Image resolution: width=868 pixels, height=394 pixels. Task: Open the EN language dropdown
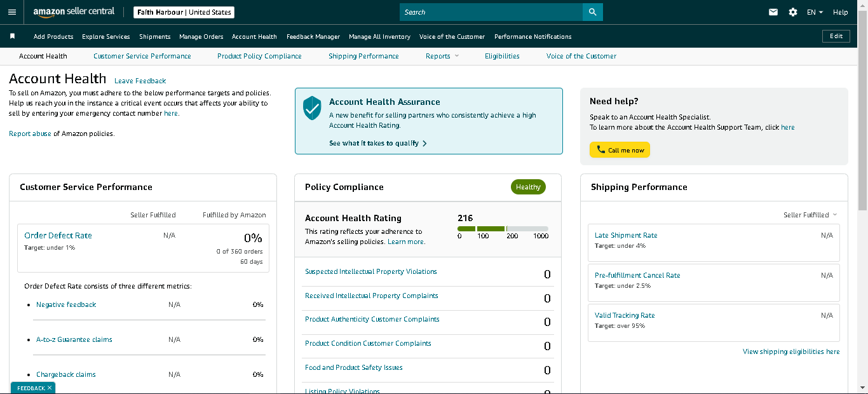click(x=815, y=12)
